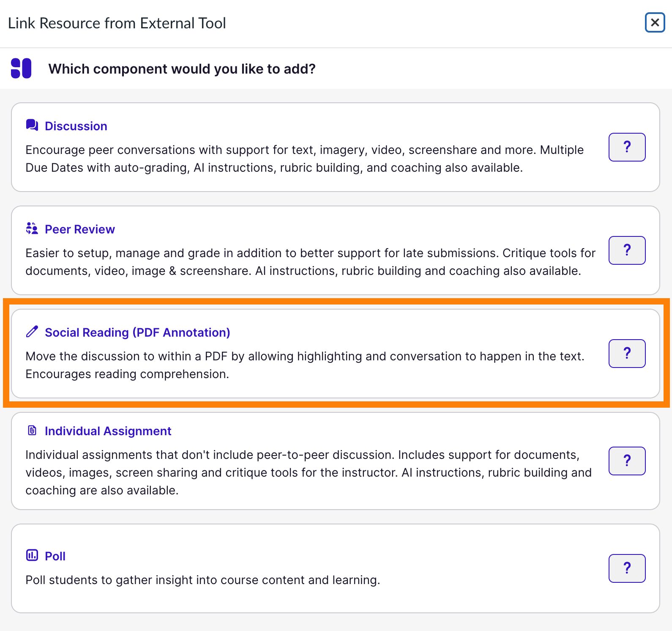Click the Individual Assignment paperclip icon
Screen dimensions: 672x631
coord(31,431)
